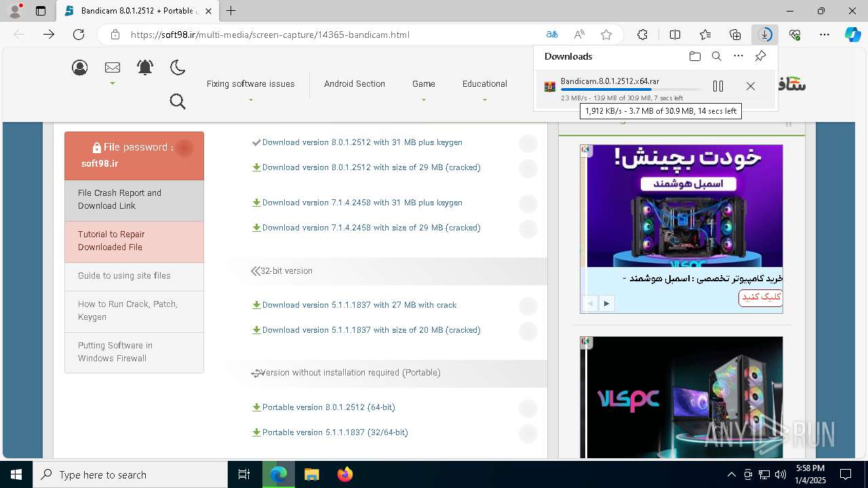Open Android Section menu item
The image size is (868, 488).
click(x=355, y=84)
